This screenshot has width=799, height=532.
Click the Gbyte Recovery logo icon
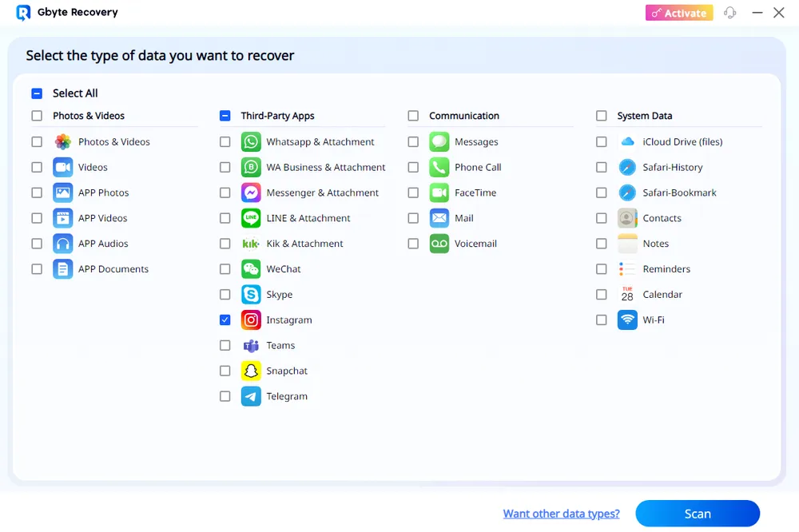tap(23, 13)
